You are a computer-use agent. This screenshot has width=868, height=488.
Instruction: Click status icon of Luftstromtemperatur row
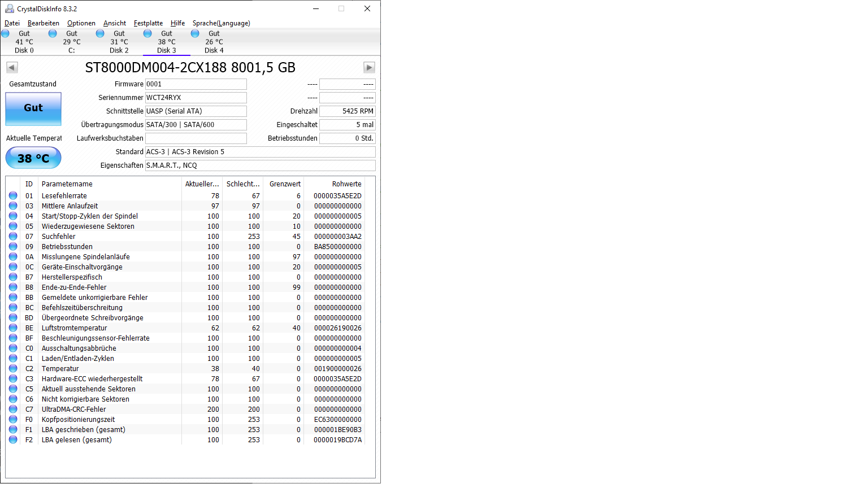13,328
